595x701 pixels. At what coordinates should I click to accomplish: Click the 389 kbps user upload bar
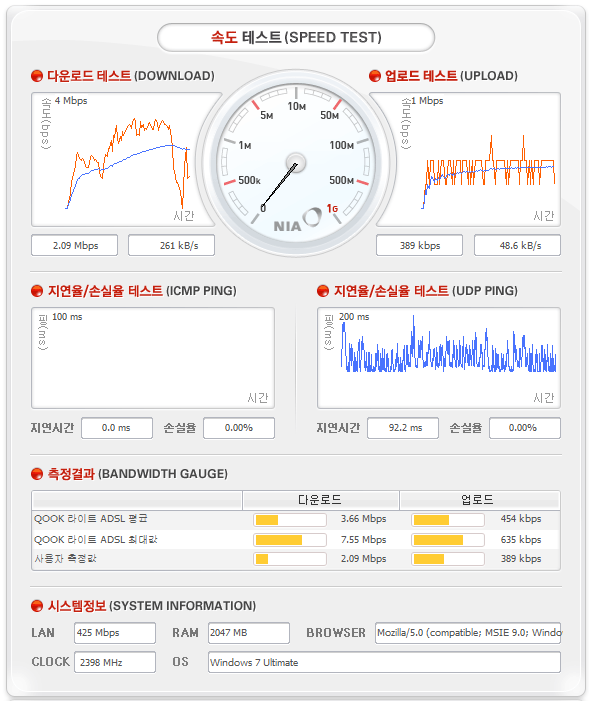click(448, 559)
